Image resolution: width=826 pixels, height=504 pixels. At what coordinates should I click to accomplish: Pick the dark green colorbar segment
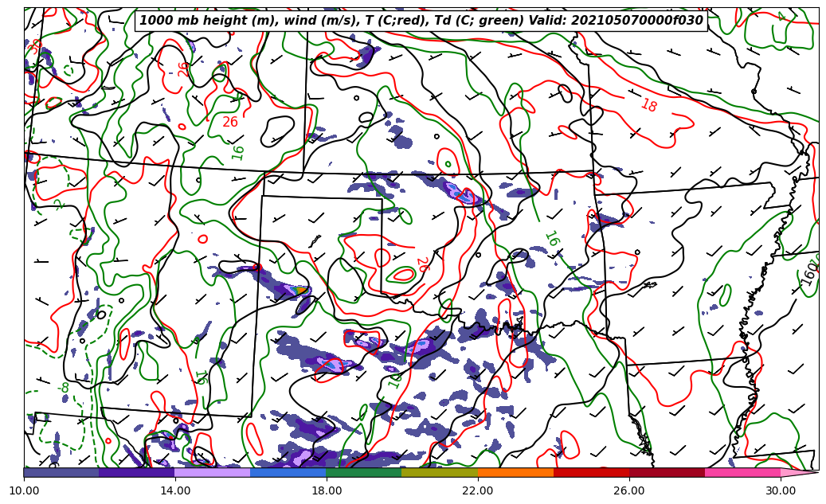pyautogui.click(x=364, y=472)
